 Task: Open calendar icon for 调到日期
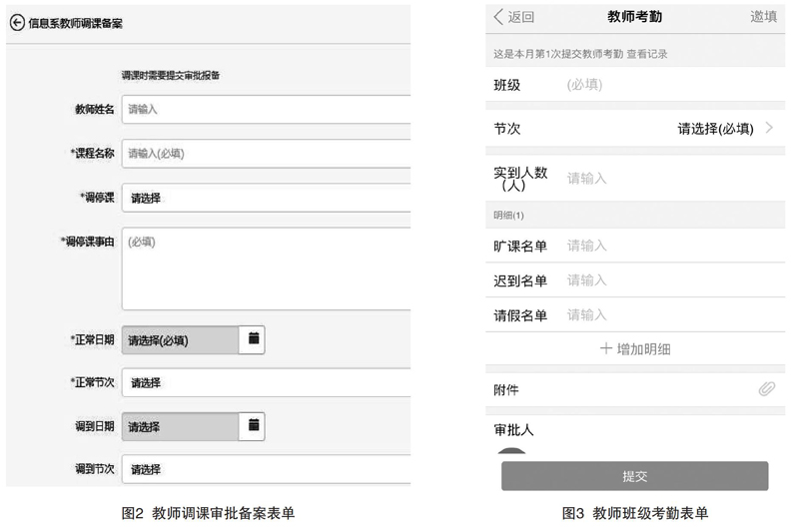(254, 425)
